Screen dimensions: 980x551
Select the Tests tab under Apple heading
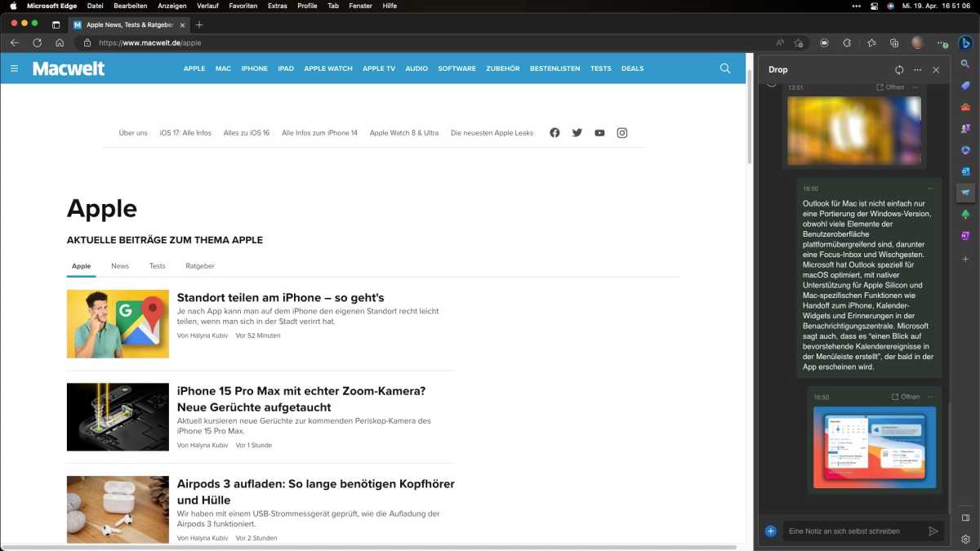(157, 266)
